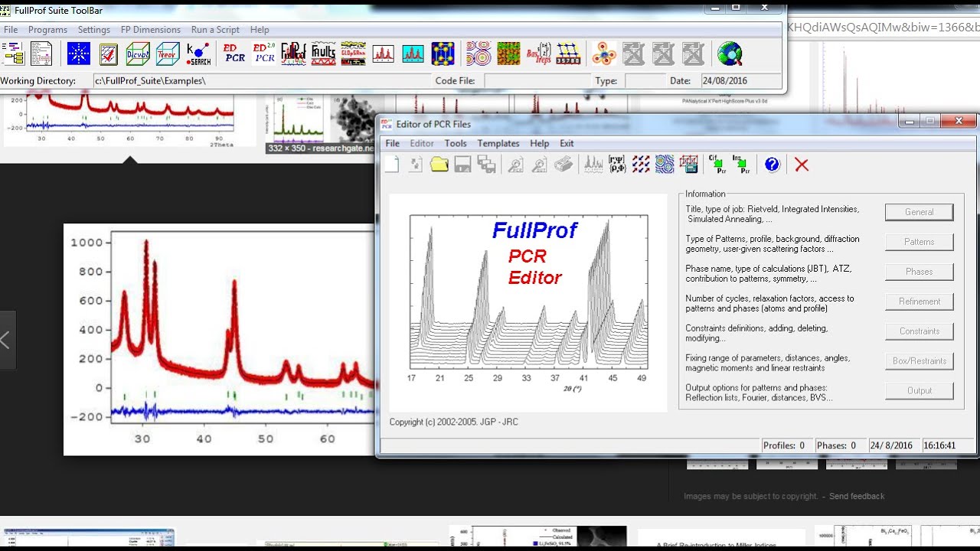Click the Phases button

[x=920, y=272]
